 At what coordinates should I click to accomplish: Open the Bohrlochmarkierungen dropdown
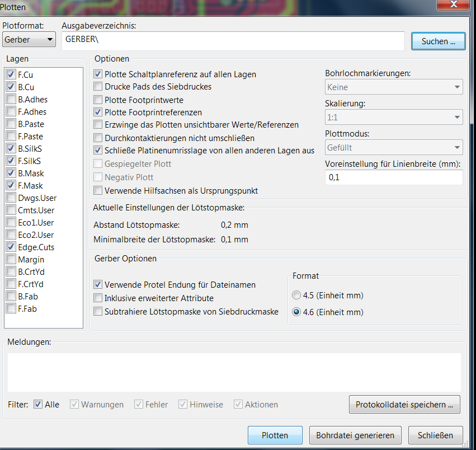tap(394, 87)
